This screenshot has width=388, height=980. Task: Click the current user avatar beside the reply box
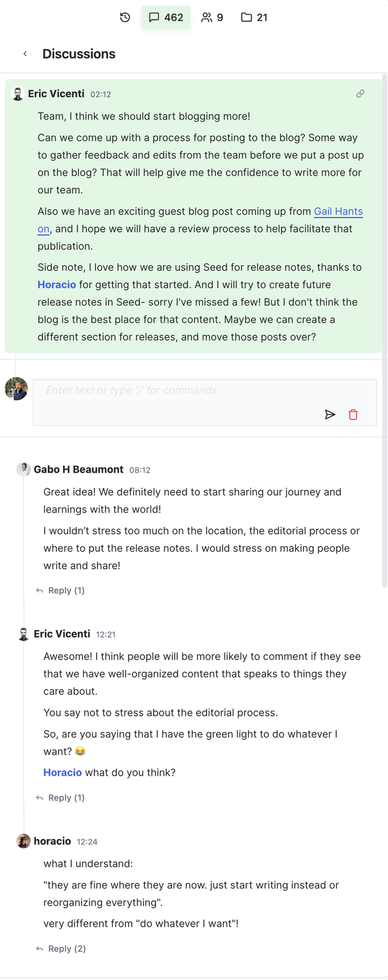(x=17, y=389)
